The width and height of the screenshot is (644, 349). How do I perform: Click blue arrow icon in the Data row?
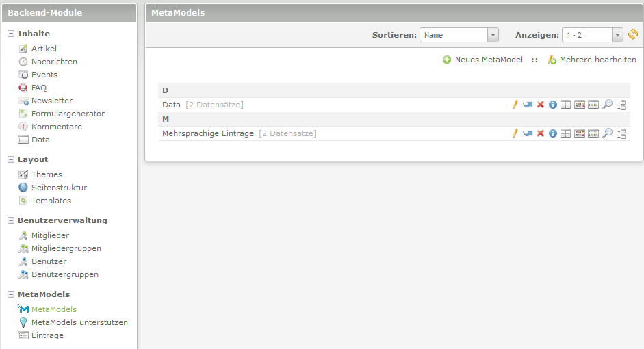pos(528,105)
